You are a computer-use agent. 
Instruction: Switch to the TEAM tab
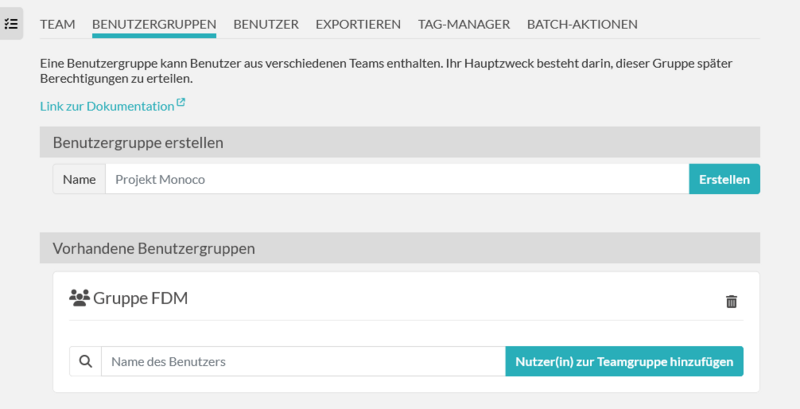[58, 24]
